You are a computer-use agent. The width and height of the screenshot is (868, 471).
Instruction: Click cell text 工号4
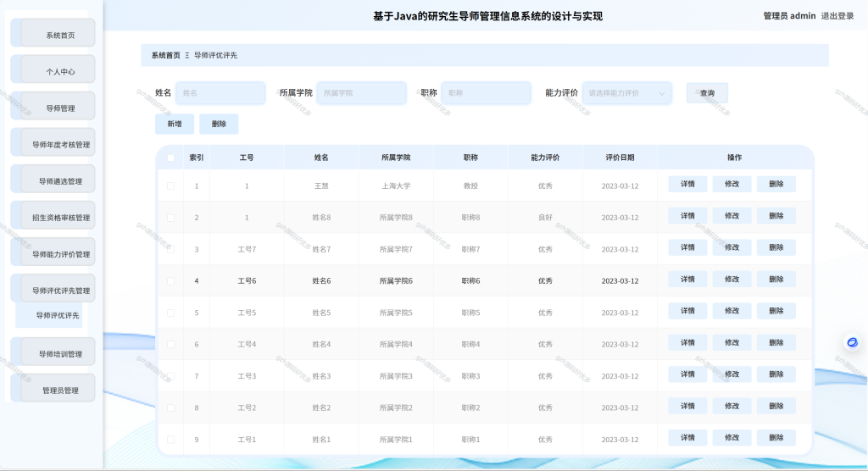[x=247, y=344]
